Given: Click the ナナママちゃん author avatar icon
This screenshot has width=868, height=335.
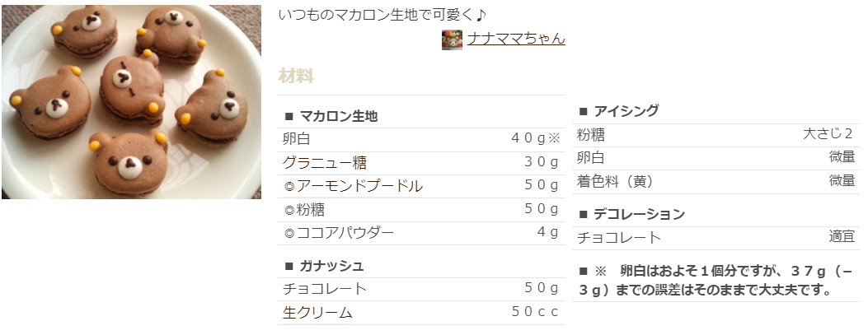Looking at the screenshot, I should coord(452,40).
